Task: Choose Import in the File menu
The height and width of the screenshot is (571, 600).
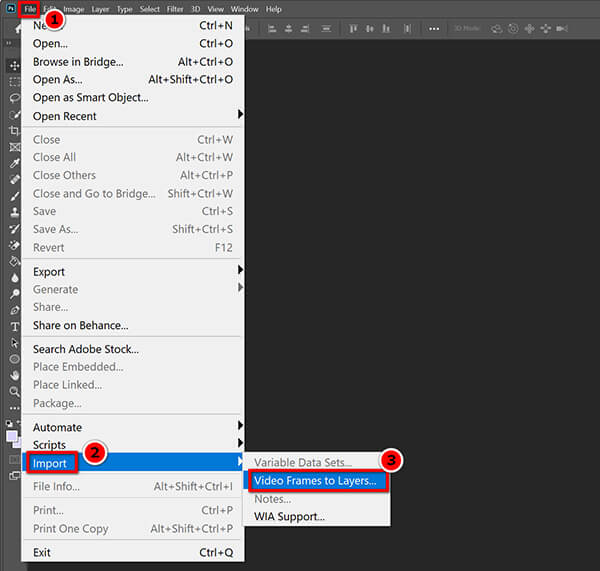Action: 133,463
